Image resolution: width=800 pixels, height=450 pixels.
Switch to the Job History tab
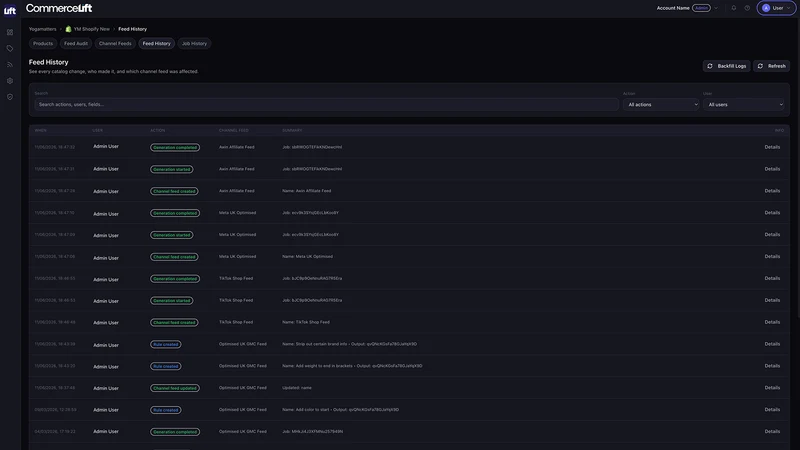[194, 43]
